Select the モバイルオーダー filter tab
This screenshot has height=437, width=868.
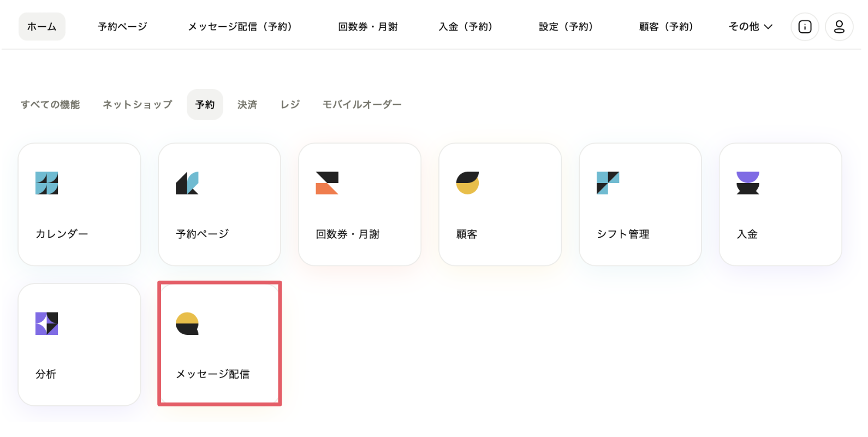[362, 104]
